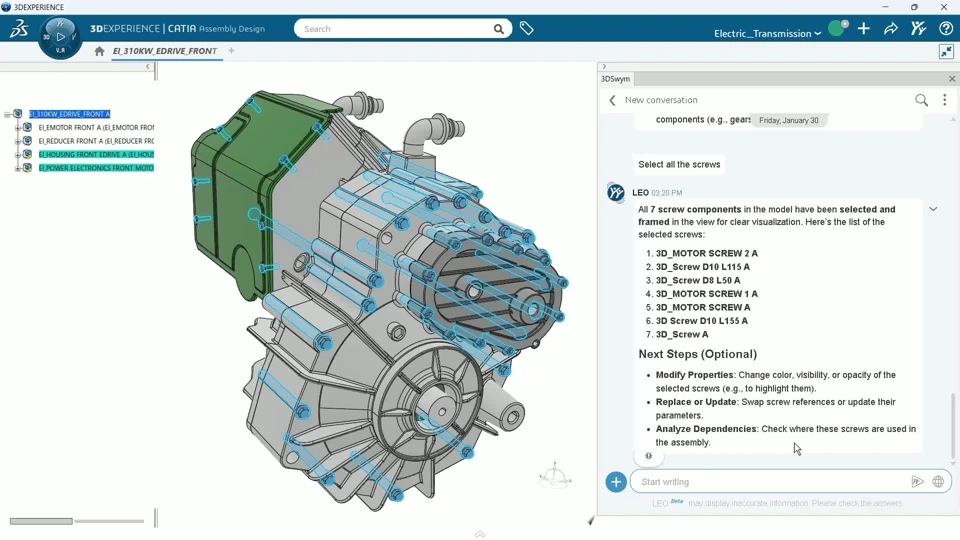Expand the EI_POWER ELECTRONICS FRONT node
This screenshot has height=540, width=960.
pos(18,168)
